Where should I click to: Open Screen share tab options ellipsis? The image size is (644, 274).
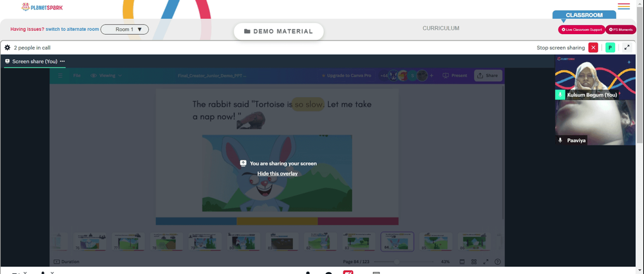pyautogui.click(x=62, y=61)
